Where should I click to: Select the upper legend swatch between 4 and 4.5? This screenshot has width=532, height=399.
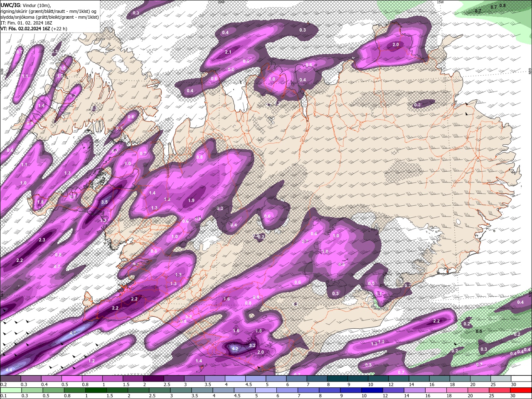pyautogui.click(x=235, y=378)
